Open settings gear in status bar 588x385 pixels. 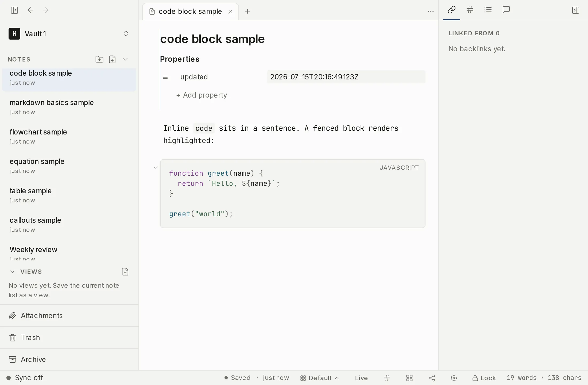coord(454,378)
